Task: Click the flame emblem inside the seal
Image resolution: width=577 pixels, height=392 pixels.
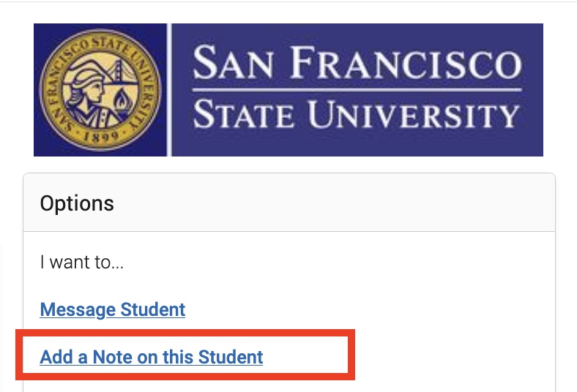Action: click(x=121, y=99)
